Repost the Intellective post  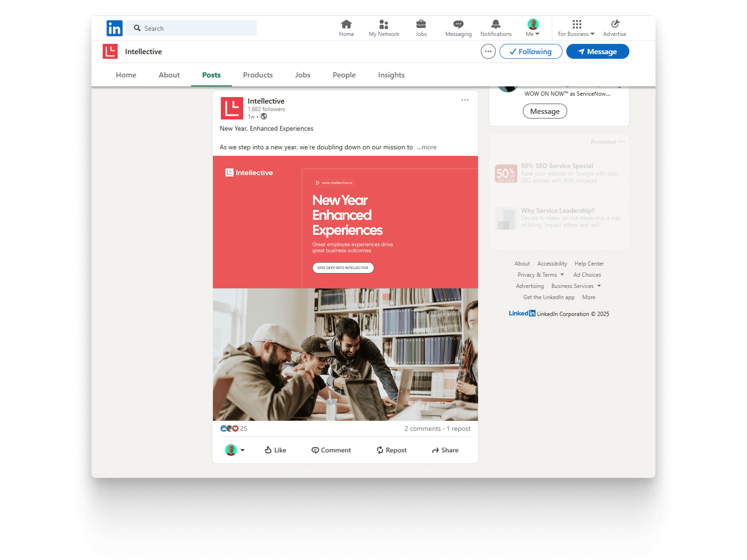(391, 450)
